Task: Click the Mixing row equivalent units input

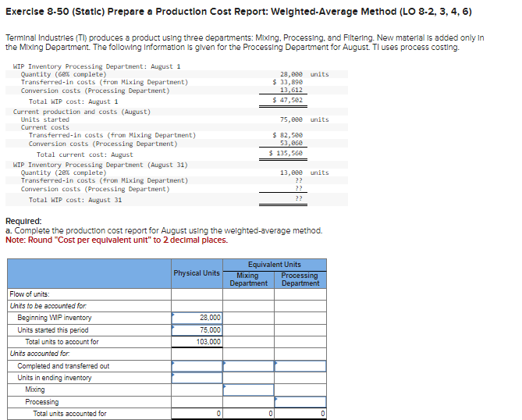Action: (248, 390)
